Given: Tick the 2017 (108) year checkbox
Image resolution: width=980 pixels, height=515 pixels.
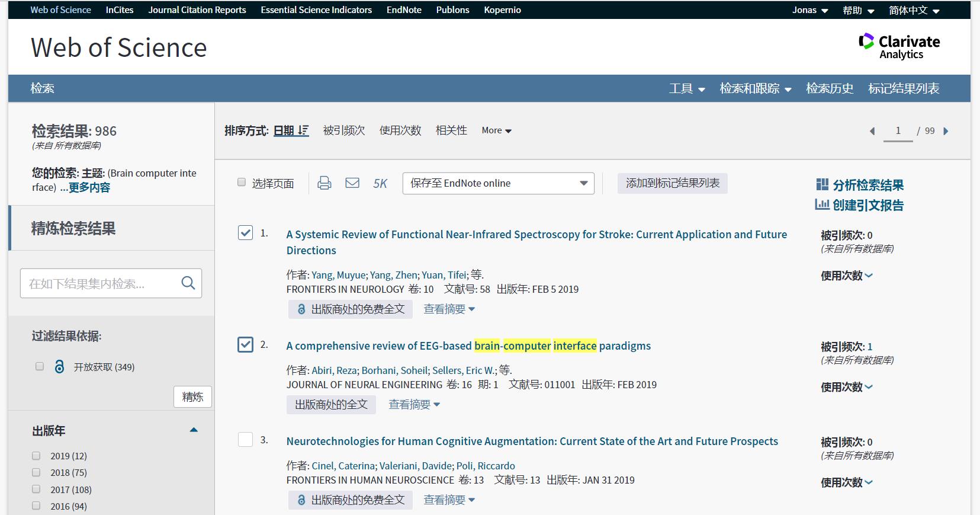Looking at the screenshot, I should click(36, 489).
